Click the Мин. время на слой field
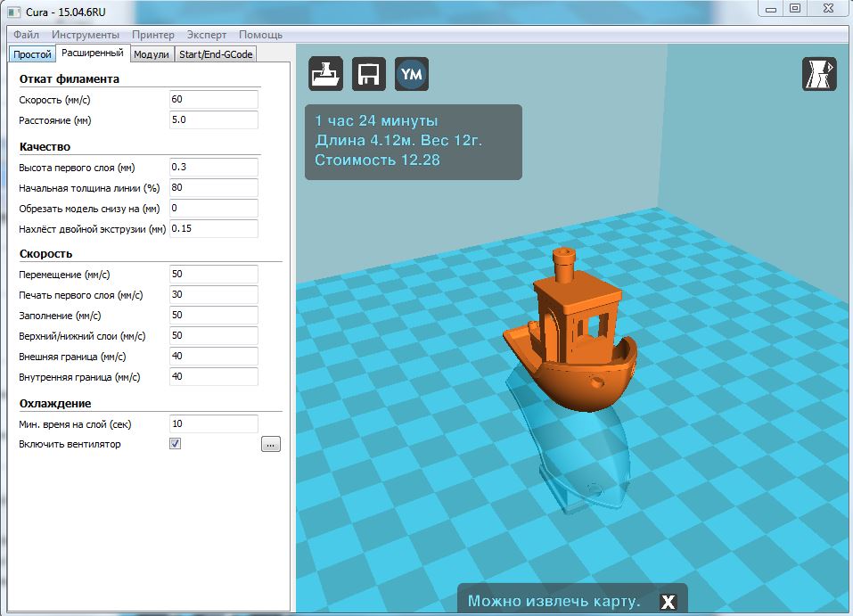Screen dimensions: 853x616 pos(213,424)
